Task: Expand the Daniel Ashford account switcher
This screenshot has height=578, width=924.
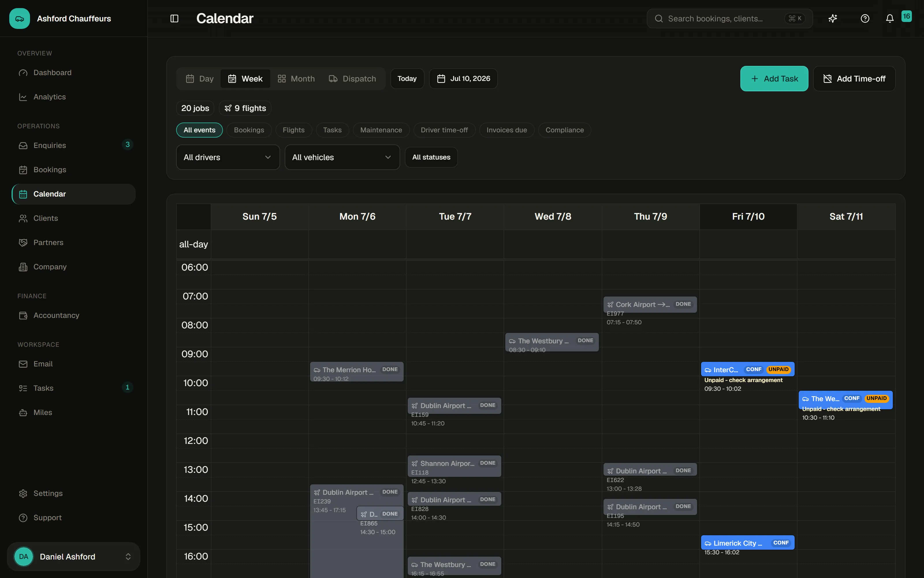Action: point(73,557)
